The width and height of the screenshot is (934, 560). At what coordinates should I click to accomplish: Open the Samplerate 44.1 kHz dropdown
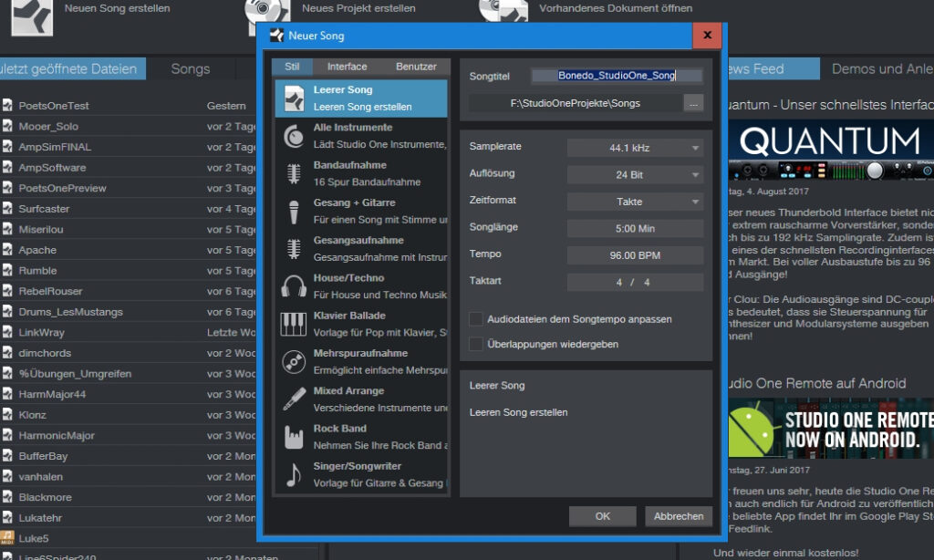[x=635, y=147]
